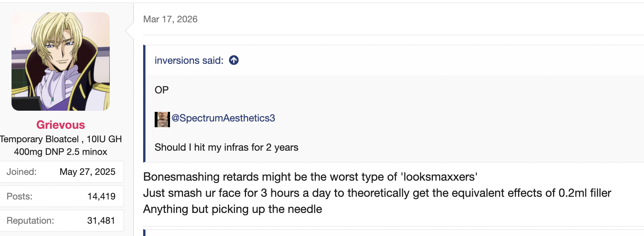Click the Mar 17, 2026 post date
The width and height of the screenshot is (644, 236).
pos(170,19)
